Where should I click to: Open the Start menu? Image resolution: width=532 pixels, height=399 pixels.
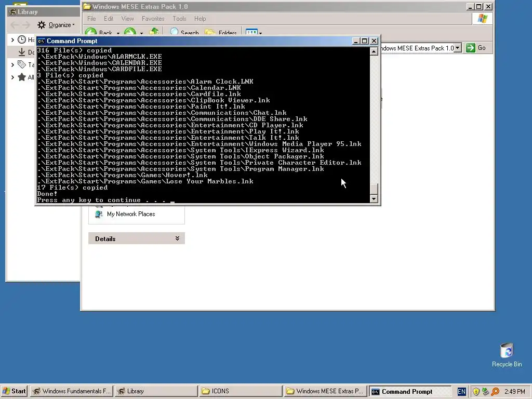point(14,391)
